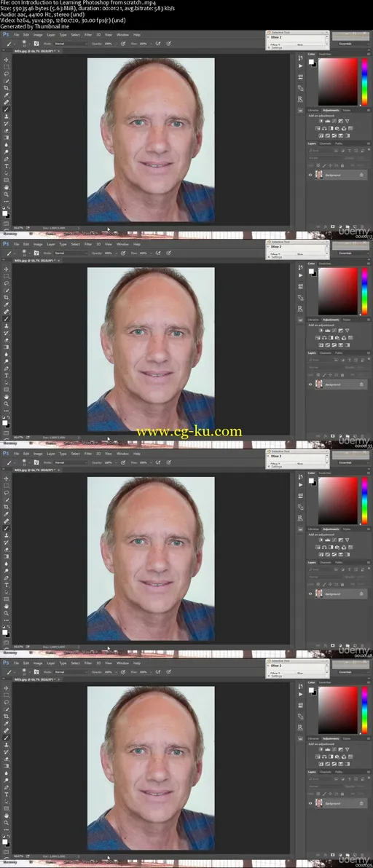Select the Eraser tool in the second frame
Image resolution: width=373 pixels, height=868 pixels.
(6, 340)
